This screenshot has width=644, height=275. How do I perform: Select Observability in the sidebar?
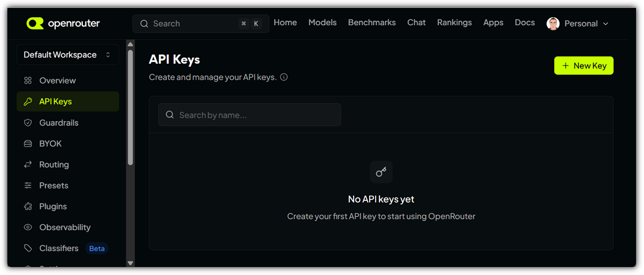coord(68,227)
